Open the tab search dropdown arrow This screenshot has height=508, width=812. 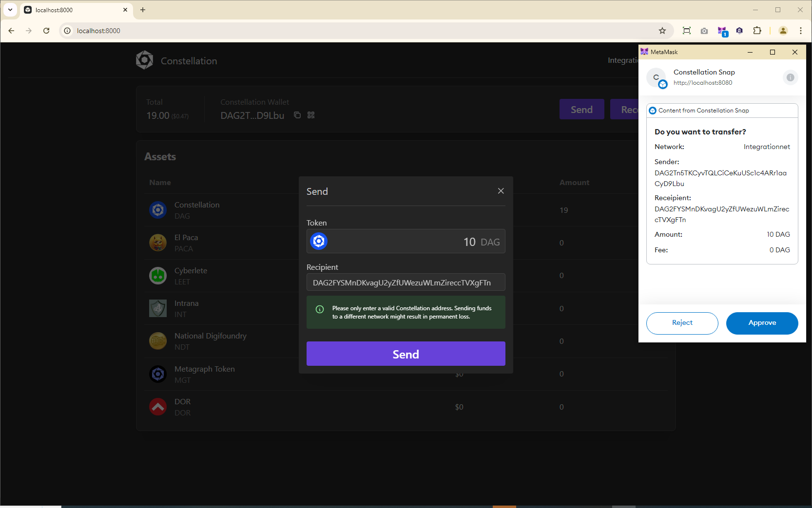coord(10,10)
